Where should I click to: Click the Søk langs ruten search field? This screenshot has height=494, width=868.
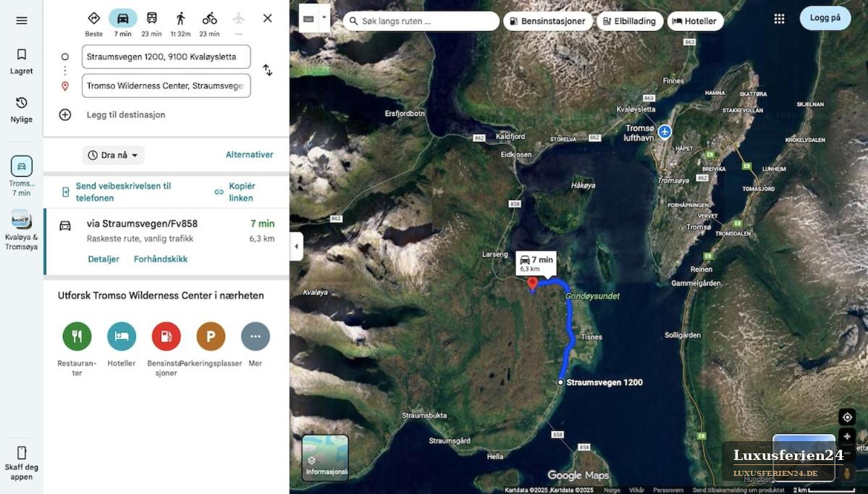(421, 21)
